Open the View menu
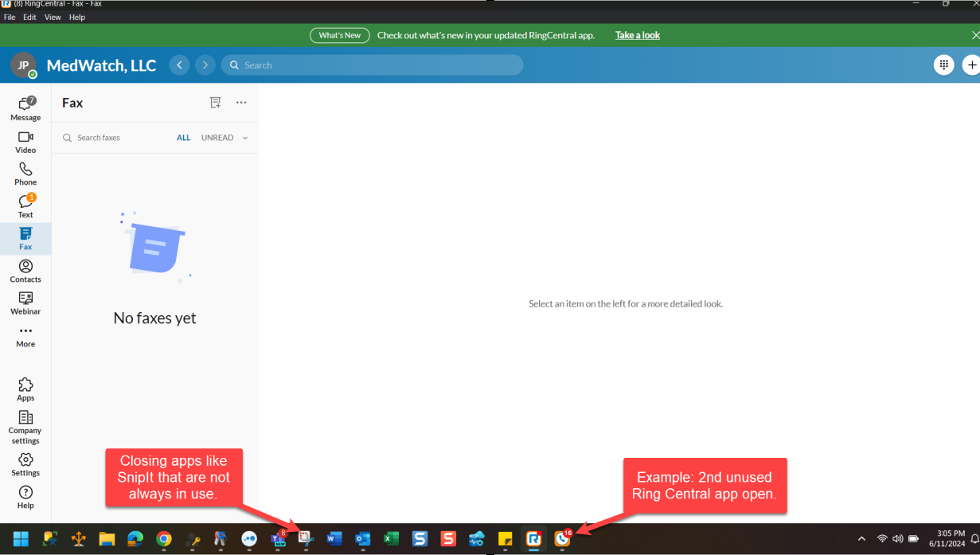This screenshot has width=980, height=555. pyautogui.click(x=53, y=18)
